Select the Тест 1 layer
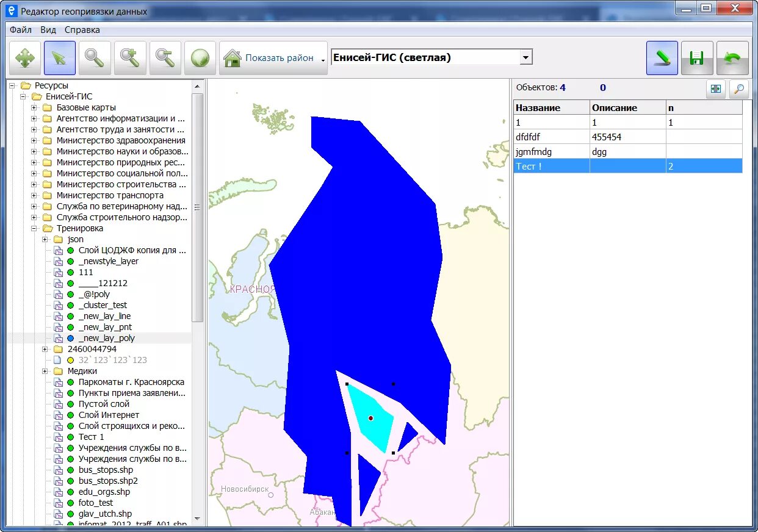Viewport: 758px width, 532px height. pyautogui.click(x=92, y=437)
